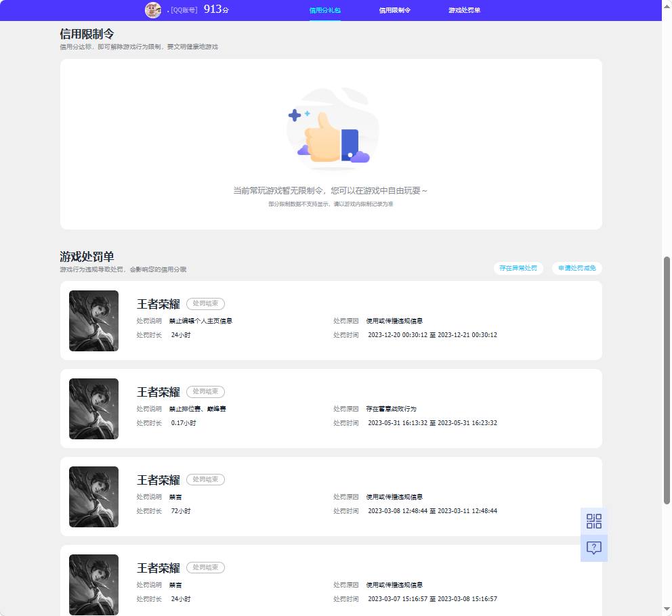Switch to the 信用分礼包 tab
672x616 pixels.
point(325,10)
